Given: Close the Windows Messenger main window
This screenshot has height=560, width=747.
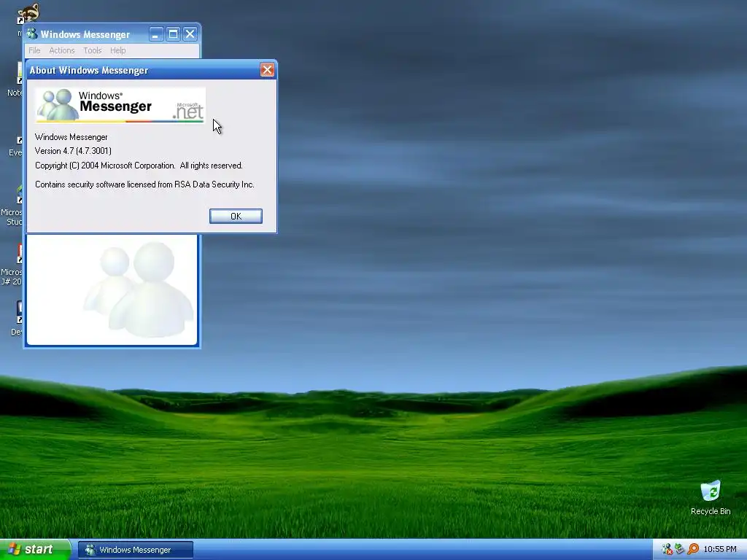Looking at the screenshot, I should pyautogui.click(x=190, y=34).
